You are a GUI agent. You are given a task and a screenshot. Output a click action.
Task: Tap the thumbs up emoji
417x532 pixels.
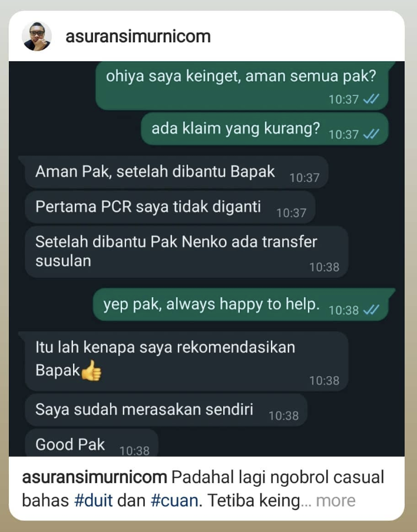pyautogui.click(x=91, y=371)
